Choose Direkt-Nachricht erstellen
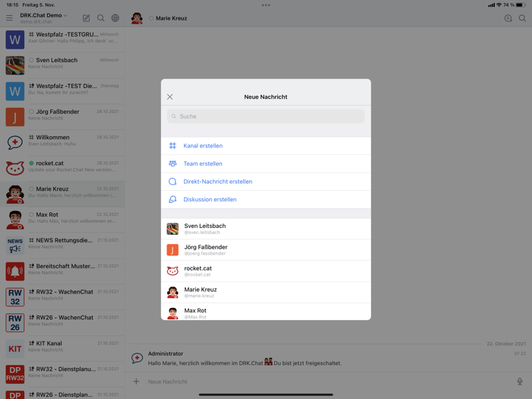 (x=266, y=182)
